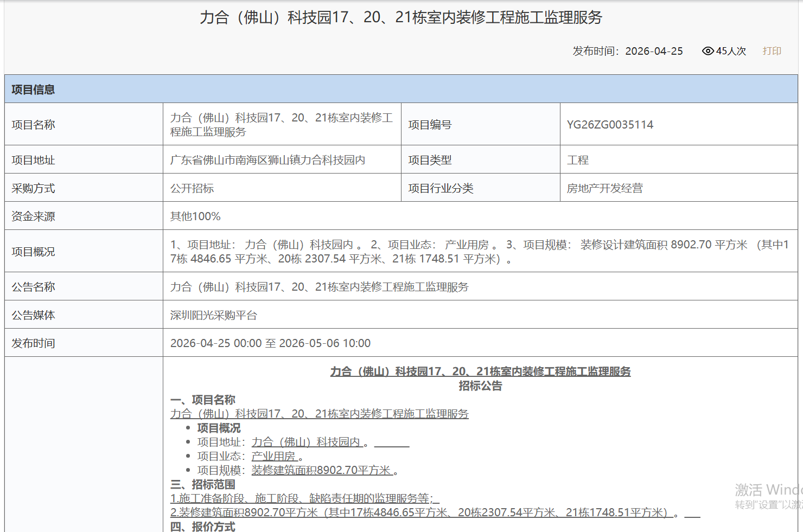This screenshot has height=532, width=803.
Task: Click the 资金来源 label cell
Action: 84,216
